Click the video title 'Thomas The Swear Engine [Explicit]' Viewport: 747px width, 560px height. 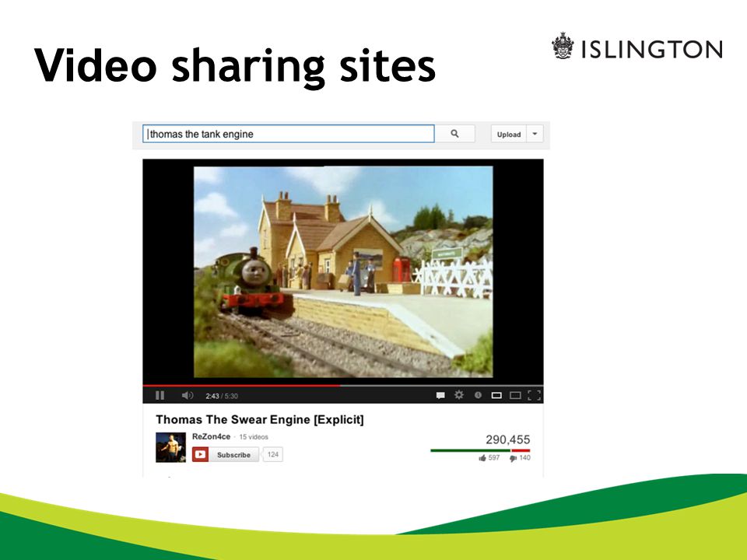[x=260, y=419]
